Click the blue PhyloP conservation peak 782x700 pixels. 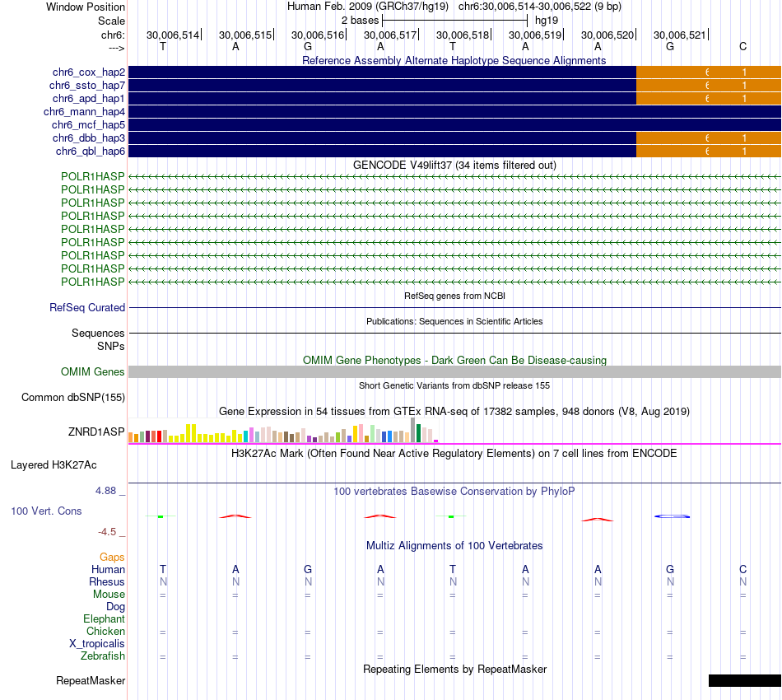672,516
